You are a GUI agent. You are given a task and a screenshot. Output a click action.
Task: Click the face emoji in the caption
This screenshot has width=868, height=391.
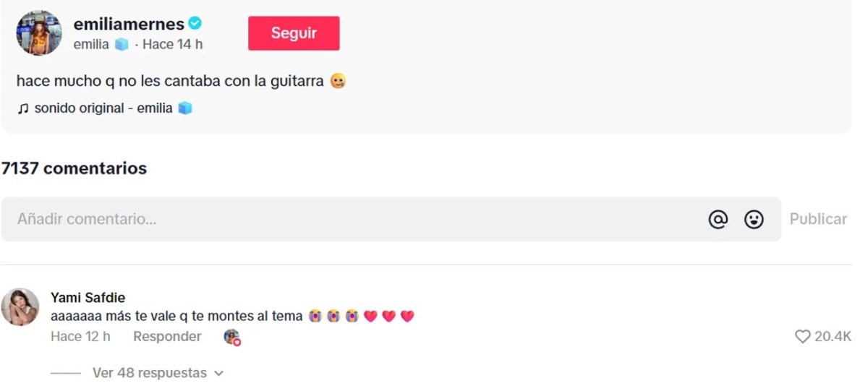pyautogui.click(x=338, y=82)
